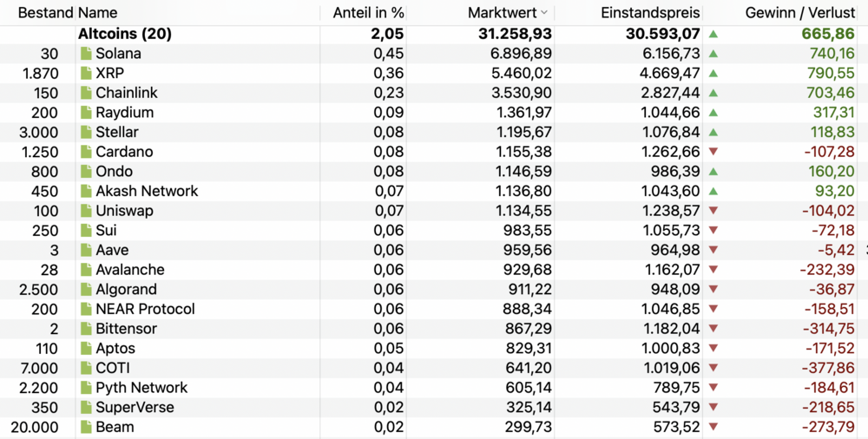
Task: Click the Solana document icon
Action: point(86,54)
